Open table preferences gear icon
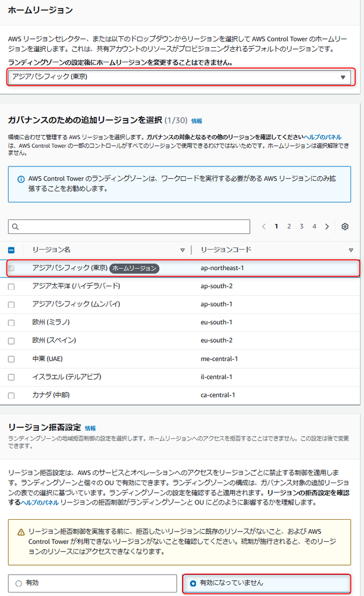The image size is (364, 596). (345, 226)
